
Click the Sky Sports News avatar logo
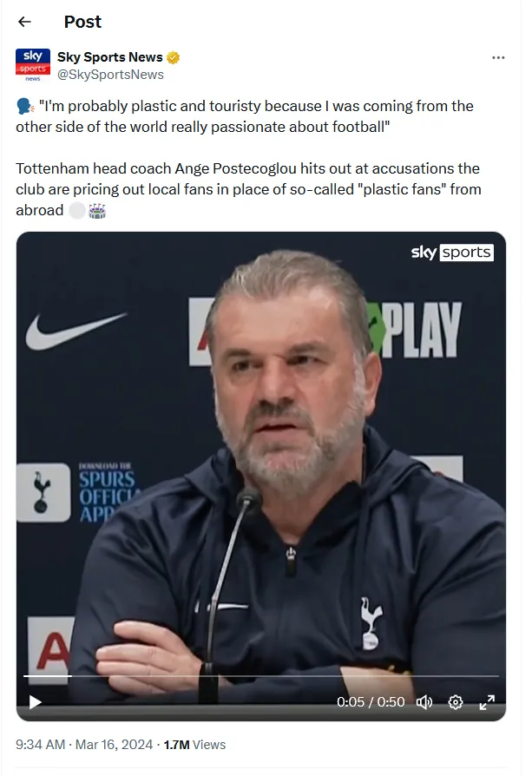click(33, 65)
